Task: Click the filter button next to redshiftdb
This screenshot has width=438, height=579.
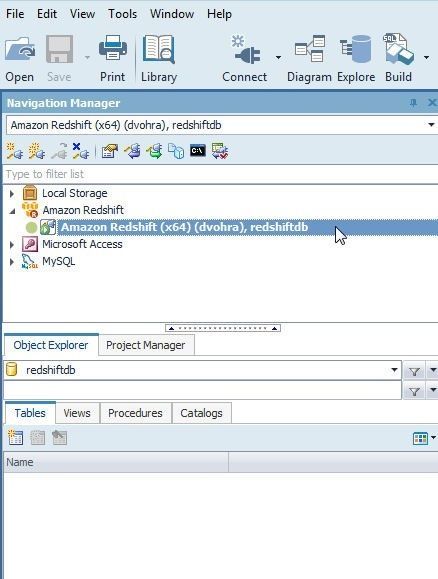Action: tap(414, 371)
